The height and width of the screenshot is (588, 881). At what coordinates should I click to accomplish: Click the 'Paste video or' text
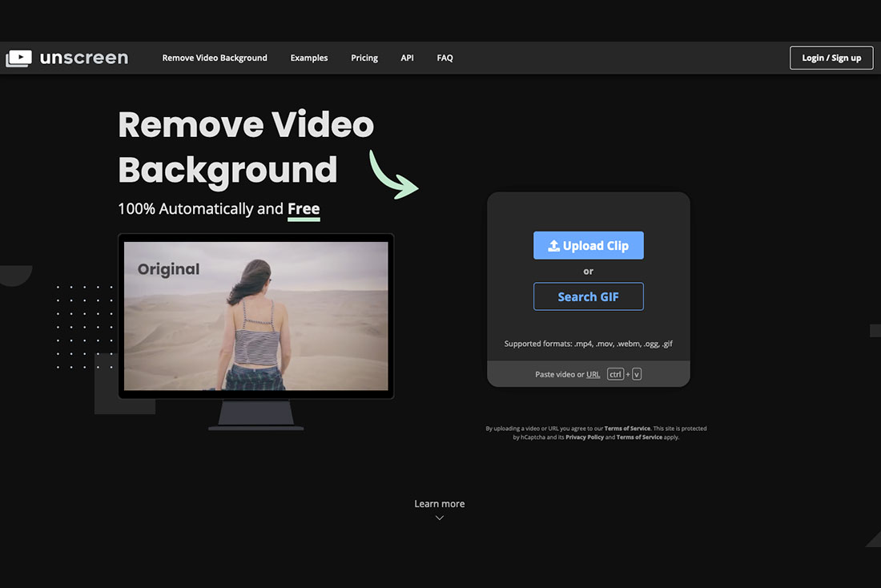pos(559,374)
